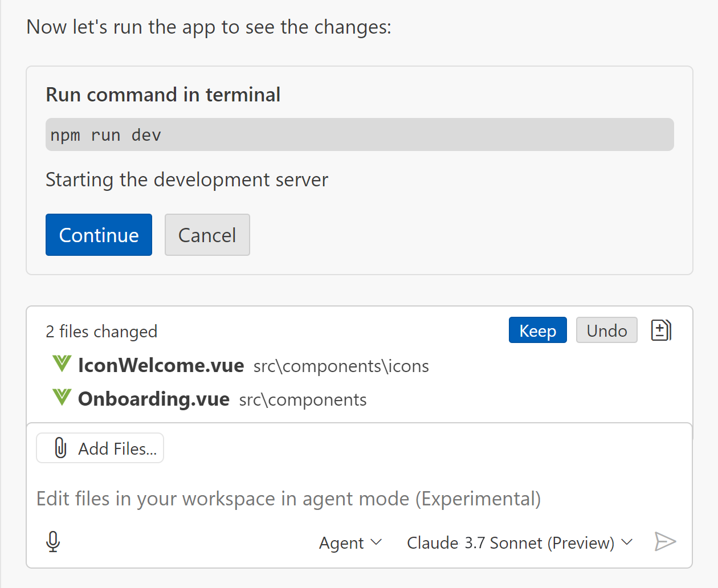
Task: Cancel the terminal command
Action: 207,235
